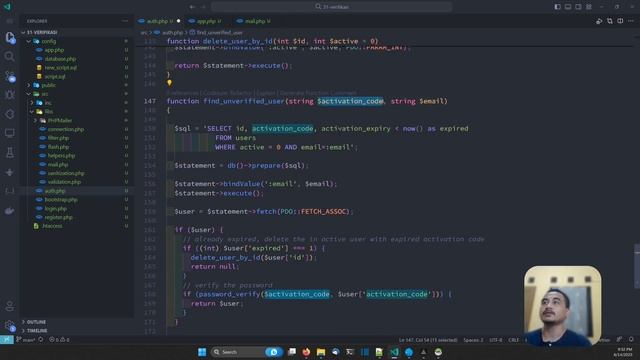Open the Run and Debug view
This screenshot has height=360, width=640.
click(9, 95)
